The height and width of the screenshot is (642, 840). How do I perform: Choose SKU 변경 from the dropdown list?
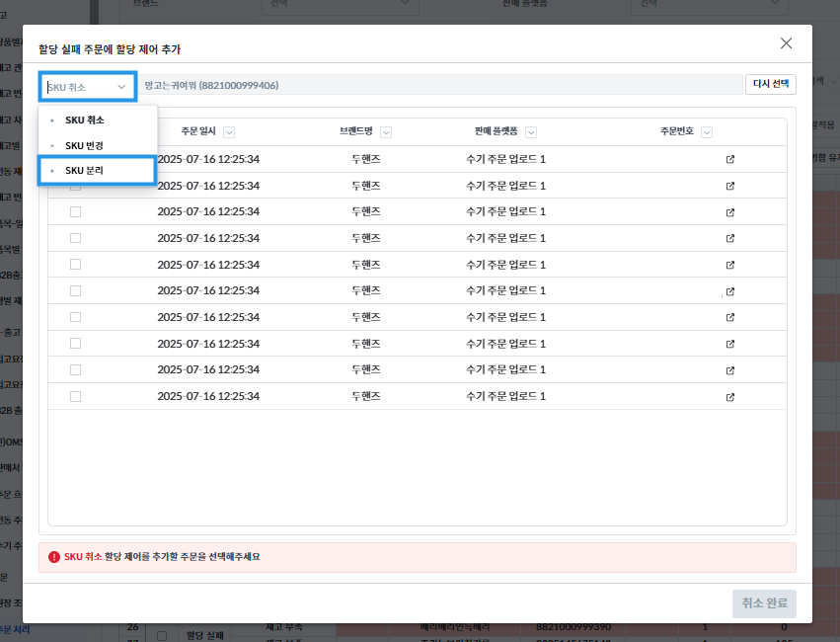coord(84,146)
